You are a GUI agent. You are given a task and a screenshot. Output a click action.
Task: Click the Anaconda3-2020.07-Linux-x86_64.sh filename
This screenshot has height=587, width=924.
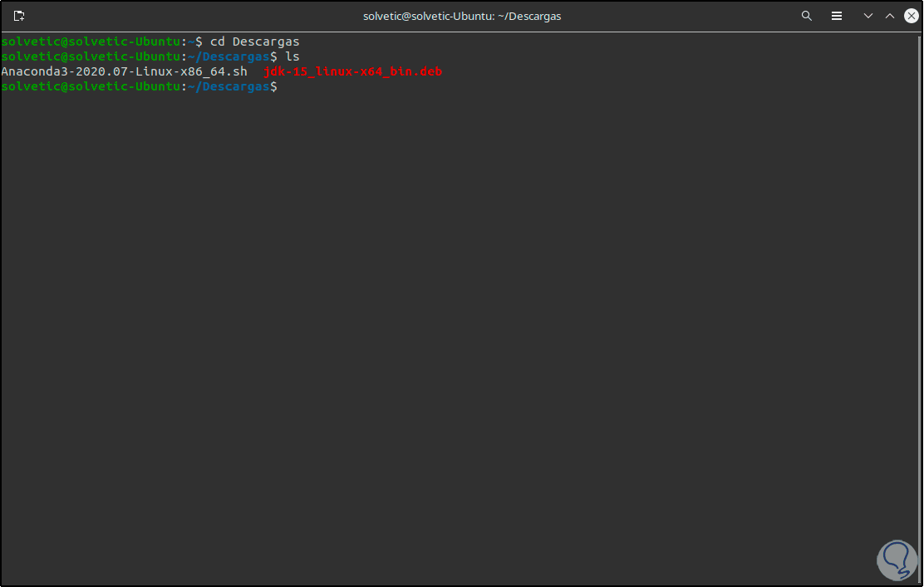(125, 72)
